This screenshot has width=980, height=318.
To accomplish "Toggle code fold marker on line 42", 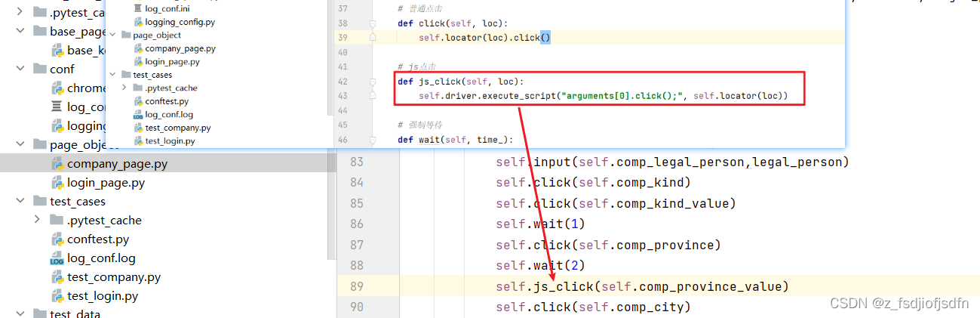I will point(373,82).
